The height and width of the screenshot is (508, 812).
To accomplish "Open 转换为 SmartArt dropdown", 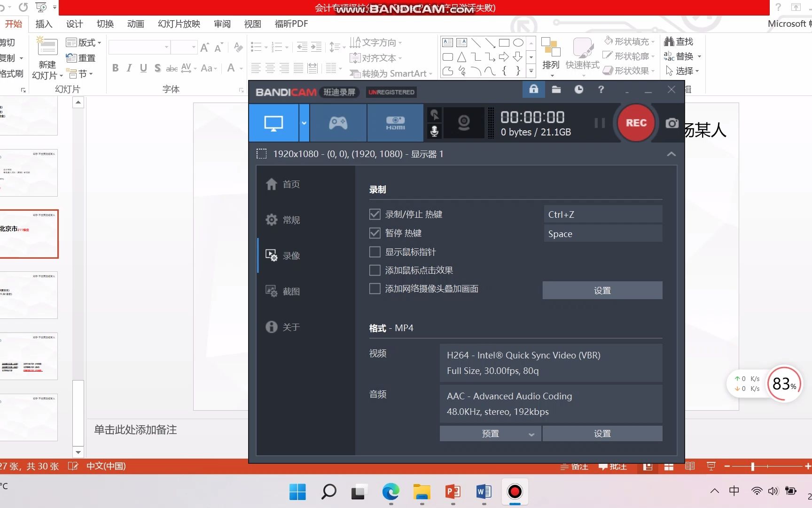I will 391,74.
